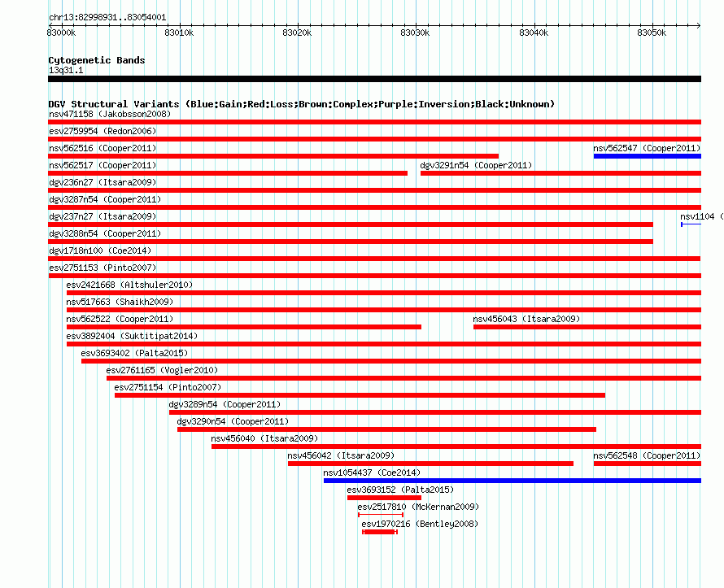Click the 83020k ruler tick label
Viewport: 724px width, 588px height.
point(298,33)
